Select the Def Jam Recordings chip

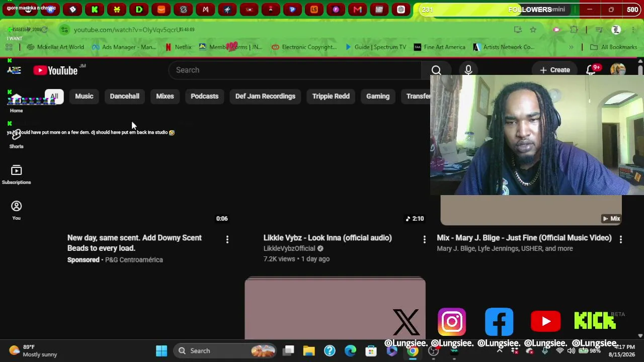coord(265,96)
